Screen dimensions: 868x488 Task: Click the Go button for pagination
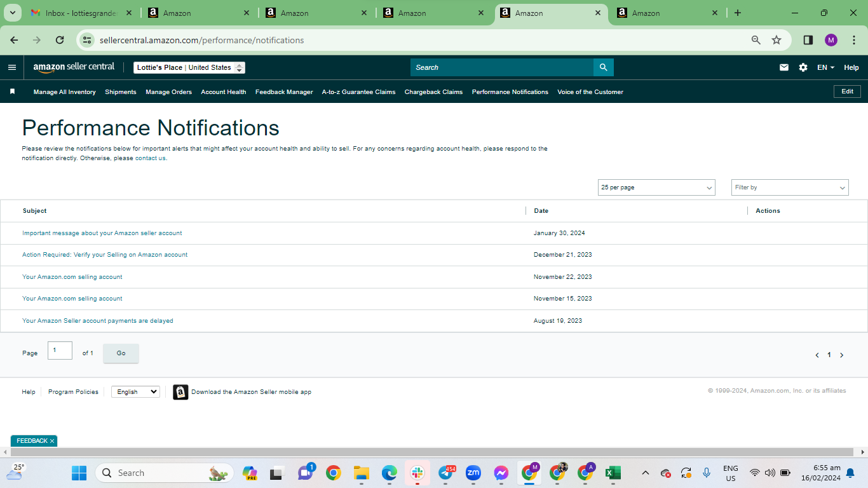click(121, 353)
